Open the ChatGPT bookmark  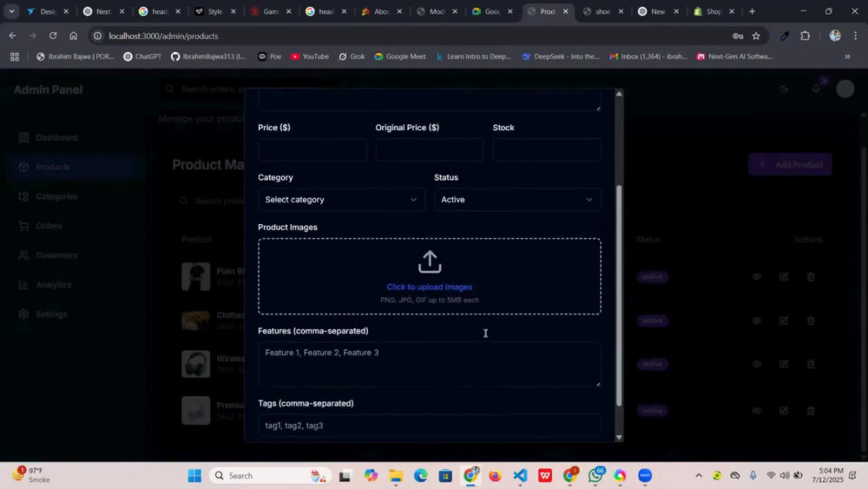(x=142, y=56)
